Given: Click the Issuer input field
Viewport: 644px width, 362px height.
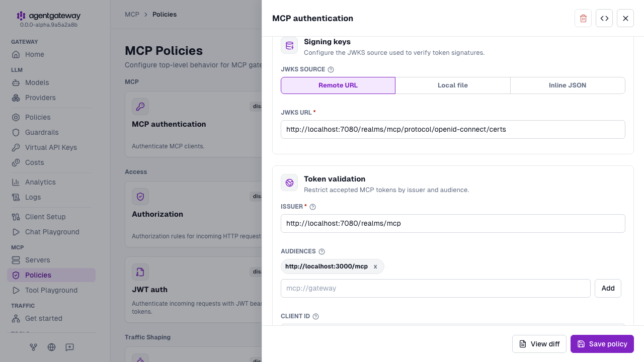Looking at the screenshot, I should click(x=453, y=223).
